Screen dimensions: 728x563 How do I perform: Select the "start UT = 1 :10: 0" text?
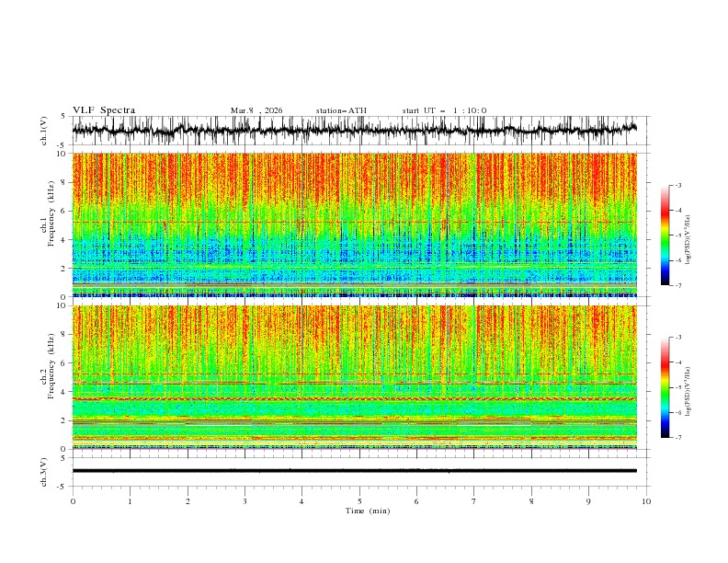tap(444, 110)
